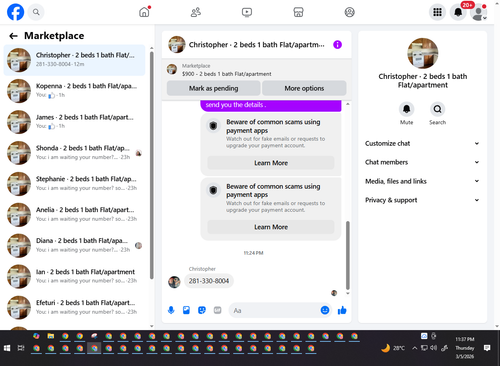
Task: Open the Kopenna conversation
Action: pyautogui.click(x=74, y=91)
